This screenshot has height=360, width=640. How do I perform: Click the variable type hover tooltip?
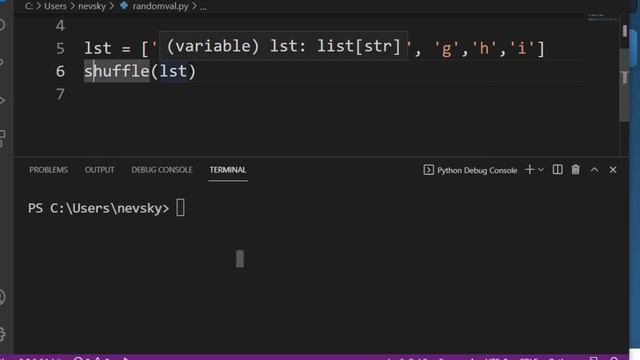[283, 46]
